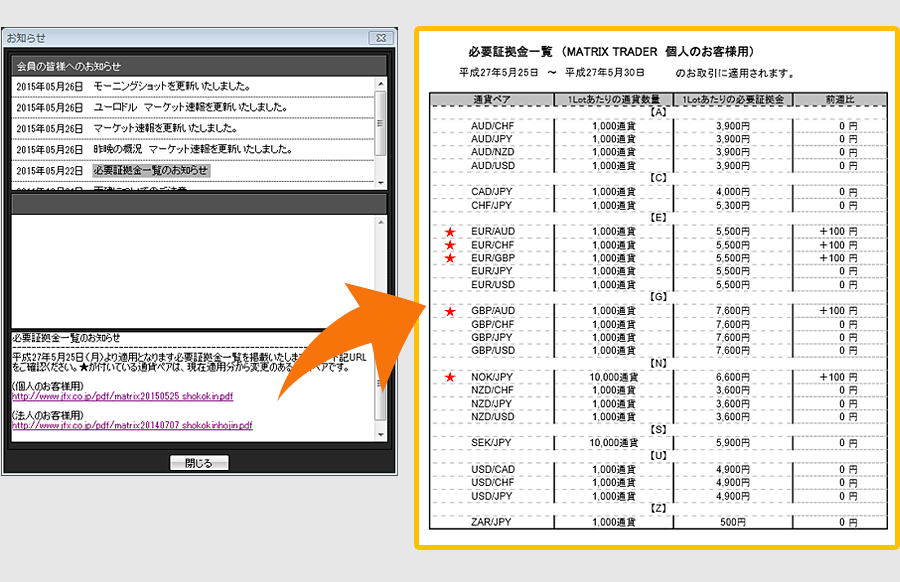
Task: Click the CAD/JPY currency pair
Action: coord(492,192)
